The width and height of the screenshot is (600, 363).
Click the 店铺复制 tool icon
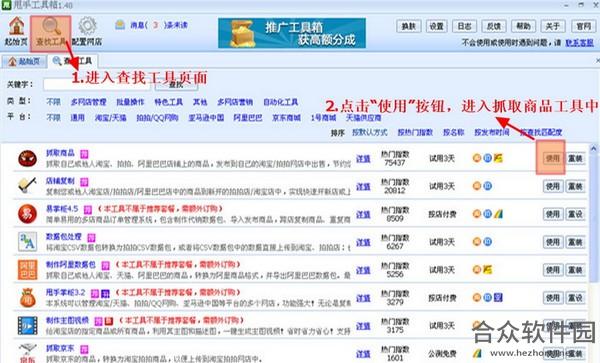(x=27, y=186)
